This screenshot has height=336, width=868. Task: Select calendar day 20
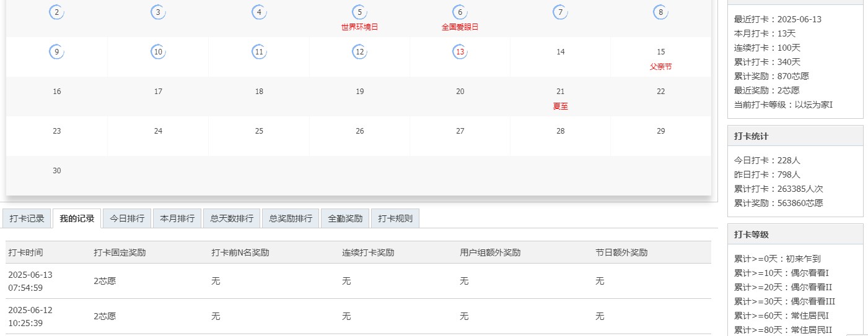pyautogui.click(x=460, y=92)
